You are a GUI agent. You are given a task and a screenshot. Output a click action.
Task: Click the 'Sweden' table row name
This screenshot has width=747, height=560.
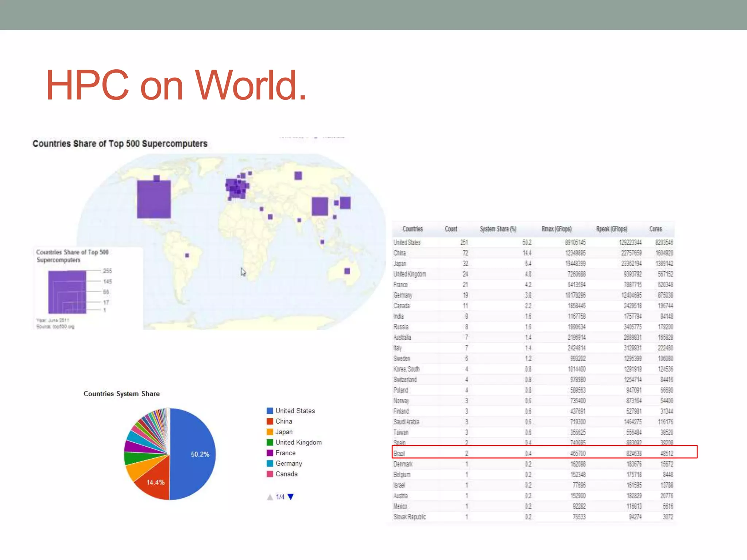pos(402,359)
